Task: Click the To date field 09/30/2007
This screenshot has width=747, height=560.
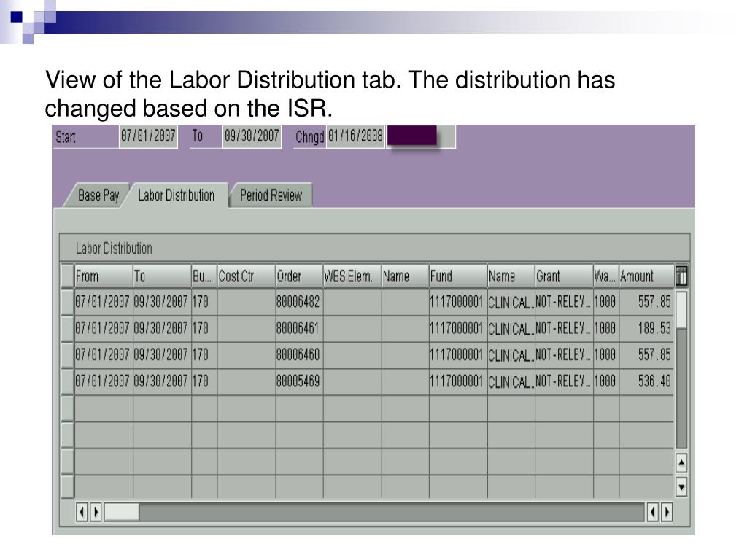Action: coord(252,136)
